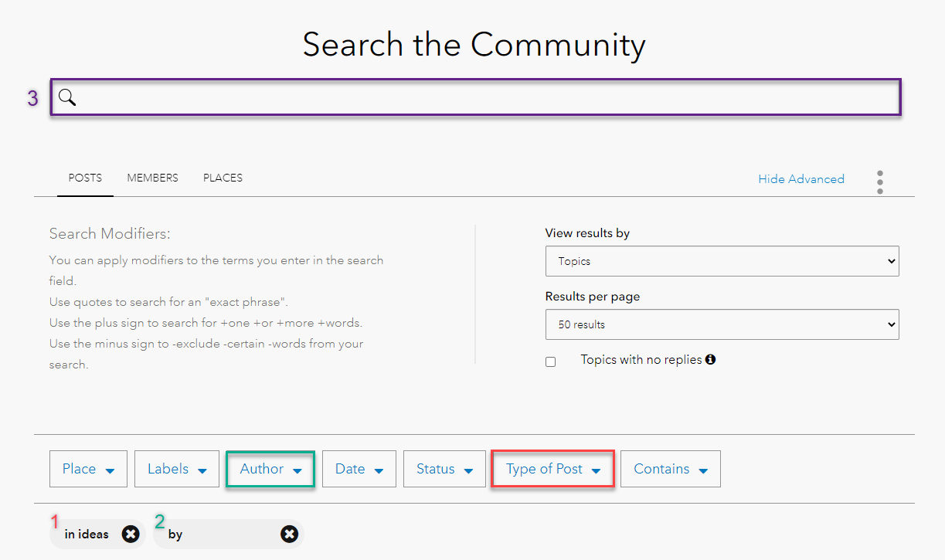Open the Labels filter
This screenshot has height=560, width=945.
coord(176,469)
